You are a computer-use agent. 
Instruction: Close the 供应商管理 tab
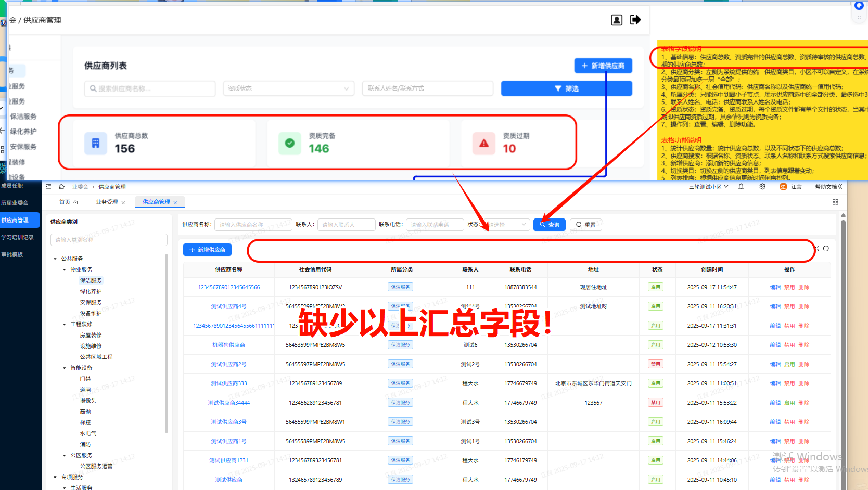(x=175, y=203)
